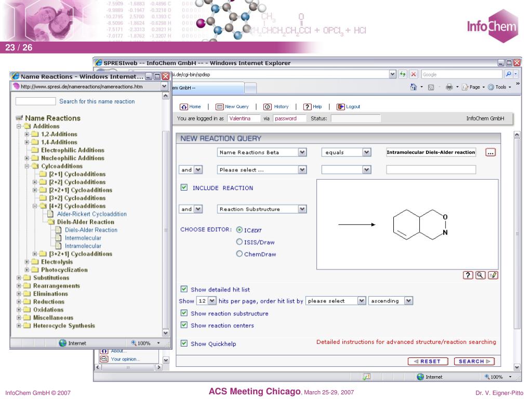Click the printer toolbar icon

coord(449,87)
